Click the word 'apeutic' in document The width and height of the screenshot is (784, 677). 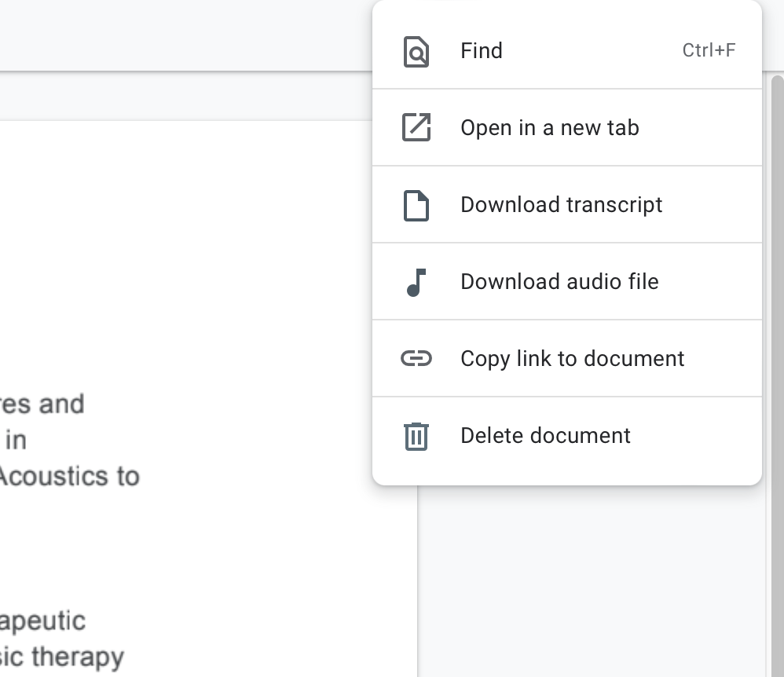[42, 621]
